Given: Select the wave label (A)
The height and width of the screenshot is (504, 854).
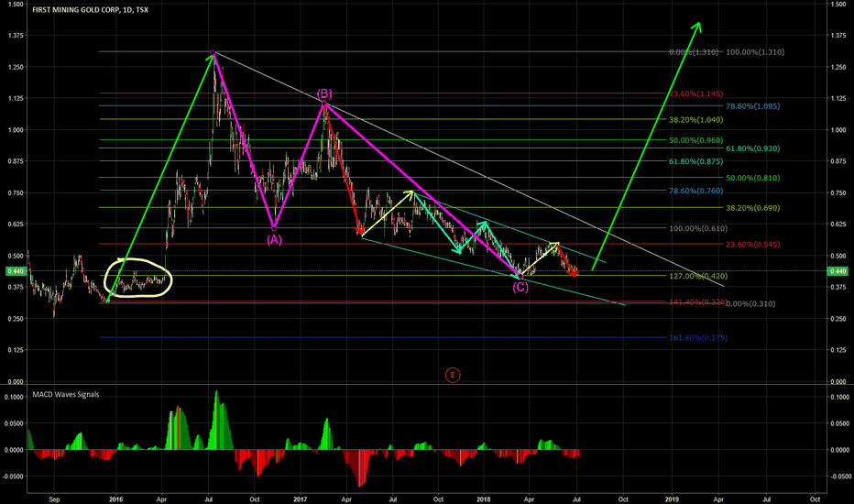Looking at the screenshot, I should 274,239.
